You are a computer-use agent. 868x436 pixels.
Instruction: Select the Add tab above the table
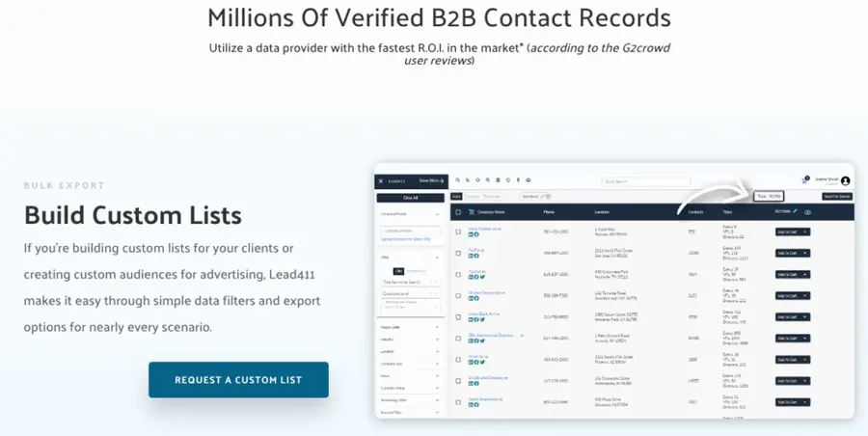tap(457, 197)
